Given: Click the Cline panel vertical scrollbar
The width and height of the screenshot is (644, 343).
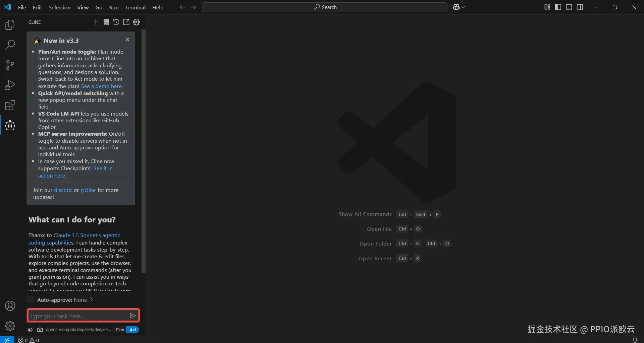Looking at the screenshot, I should [x=144, y=151].
